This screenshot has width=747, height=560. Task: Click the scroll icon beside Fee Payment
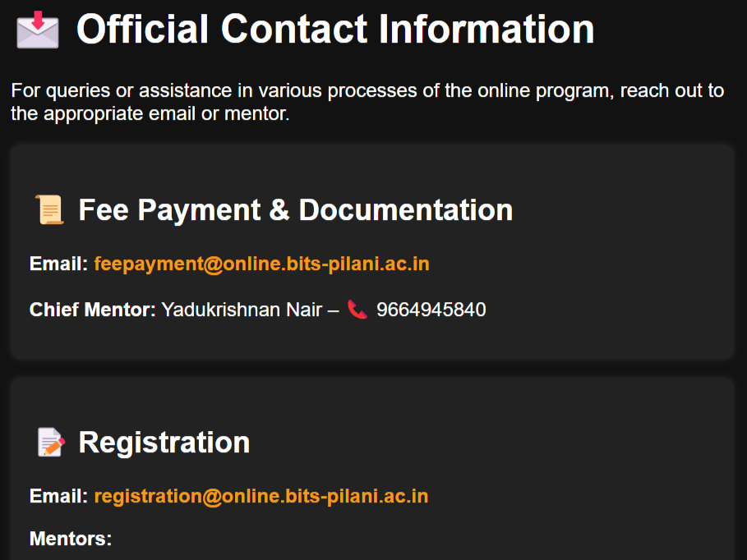pos(49,209)
